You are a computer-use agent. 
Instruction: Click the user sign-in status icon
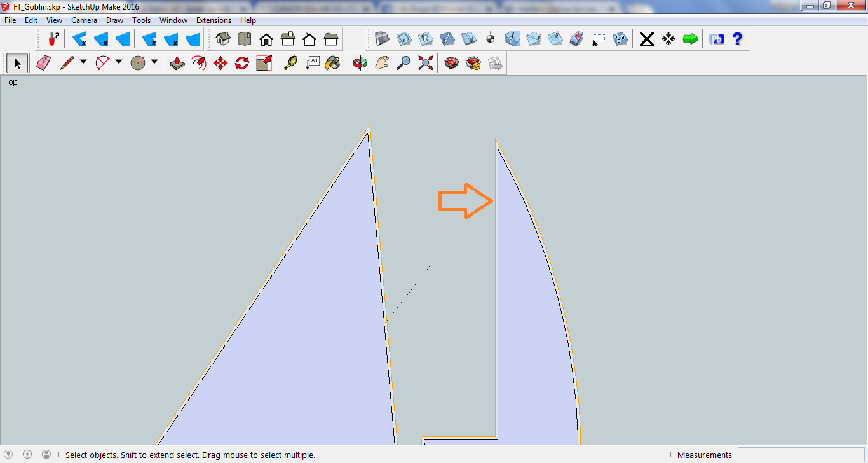tap(46, 454)
